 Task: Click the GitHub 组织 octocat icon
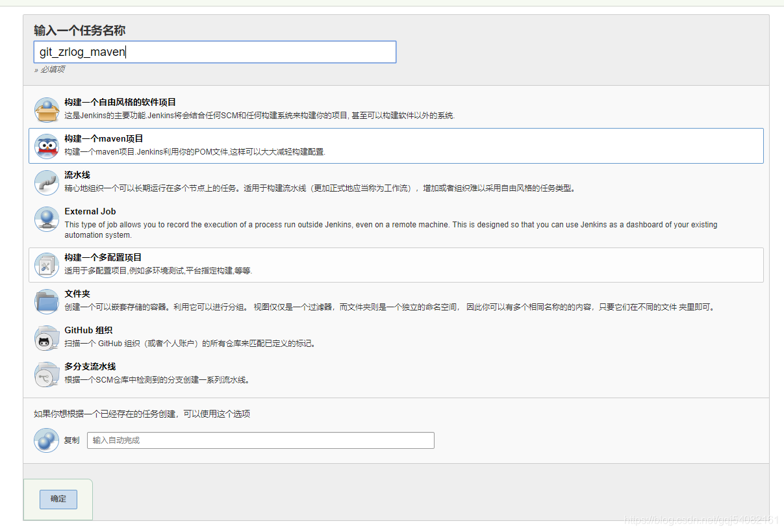[x=47, y=338]
